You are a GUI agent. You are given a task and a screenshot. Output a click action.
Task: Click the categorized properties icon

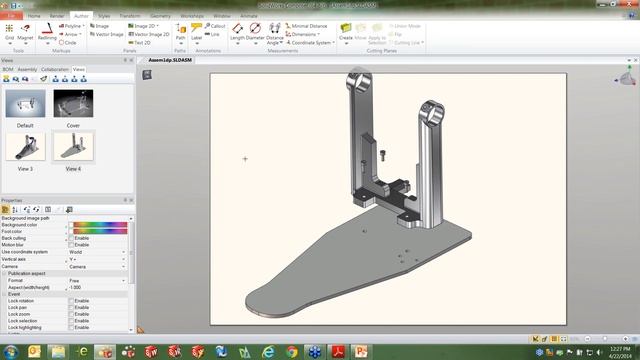(x=5, y=209)
